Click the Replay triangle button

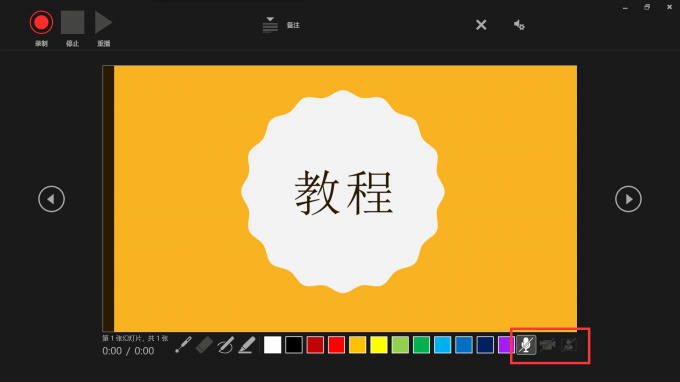104,23
